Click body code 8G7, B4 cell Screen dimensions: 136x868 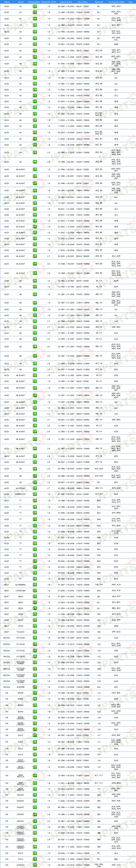[99, 494]
